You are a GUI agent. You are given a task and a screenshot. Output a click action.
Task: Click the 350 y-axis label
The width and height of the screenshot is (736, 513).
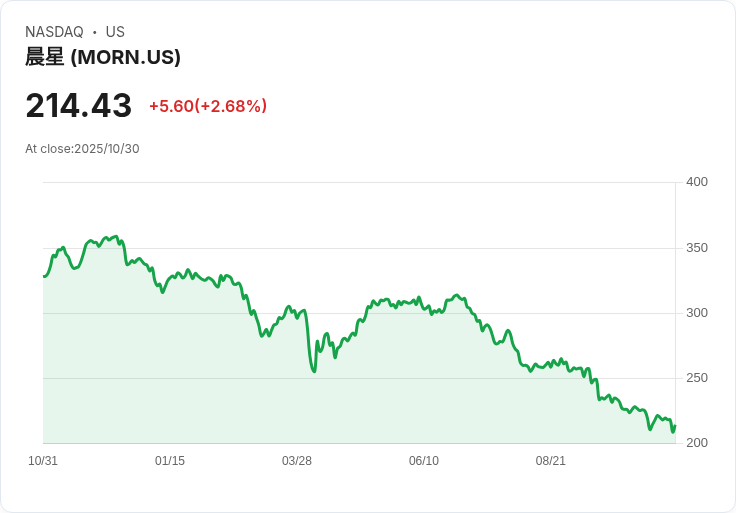pos(696,248)
